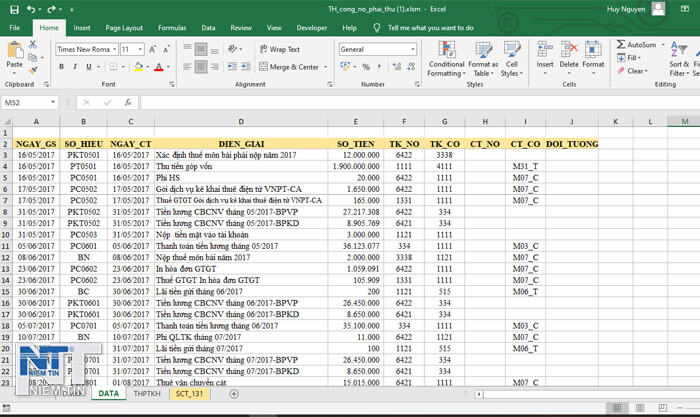The image size is (700, 417).
Task: Toggle align text left
Action: tap(188, 67)
